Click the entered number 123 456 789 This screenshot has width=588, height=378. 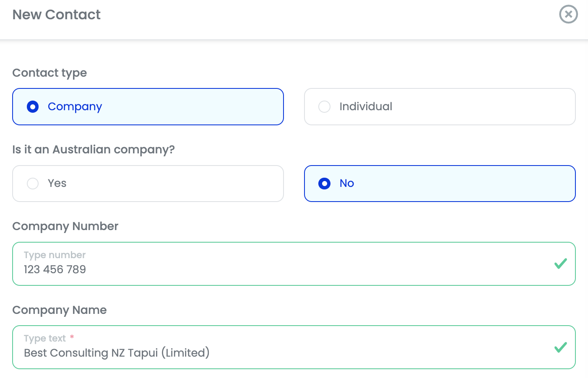[x=55, y=269]
